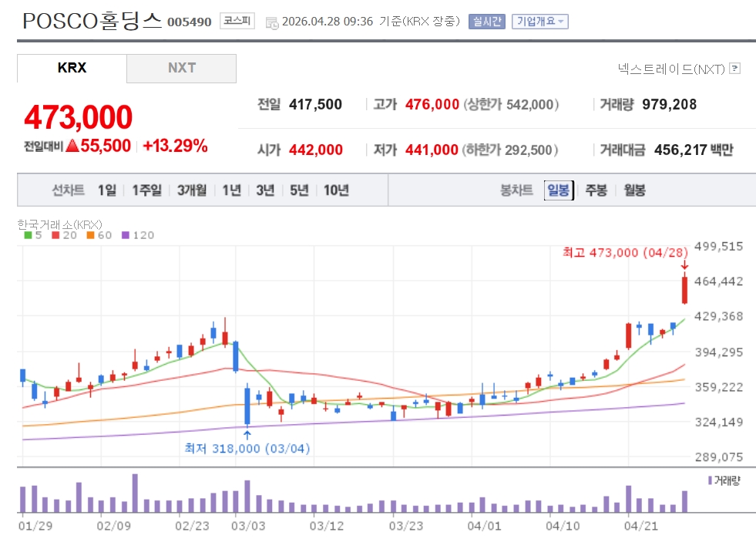756x549 pixels.
Task: Click the low price value 441,000
Action: 432,150
